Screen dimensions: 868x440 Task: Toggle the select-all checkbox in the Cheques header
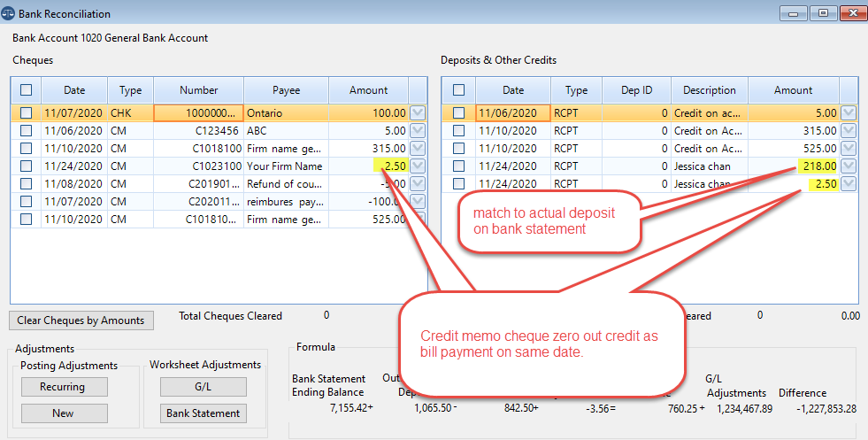click(x=26, y=89)
